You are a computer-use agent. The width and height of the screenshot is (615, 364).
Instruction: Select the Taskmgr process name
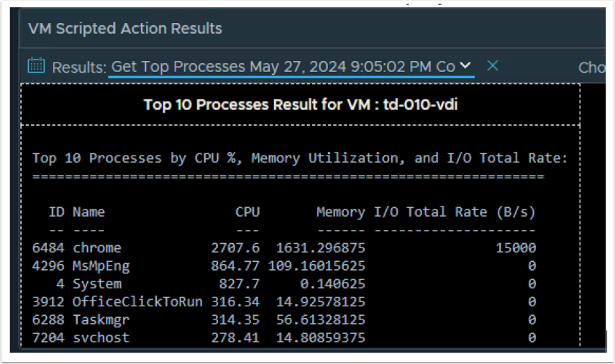click(101, 319)
